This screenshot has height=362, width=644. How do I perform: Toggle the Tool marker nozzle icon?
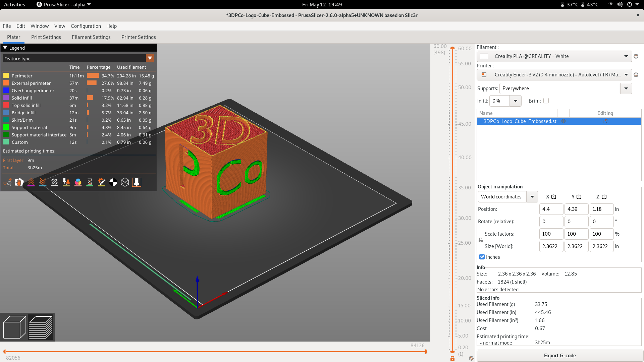[x=137, y=182]
